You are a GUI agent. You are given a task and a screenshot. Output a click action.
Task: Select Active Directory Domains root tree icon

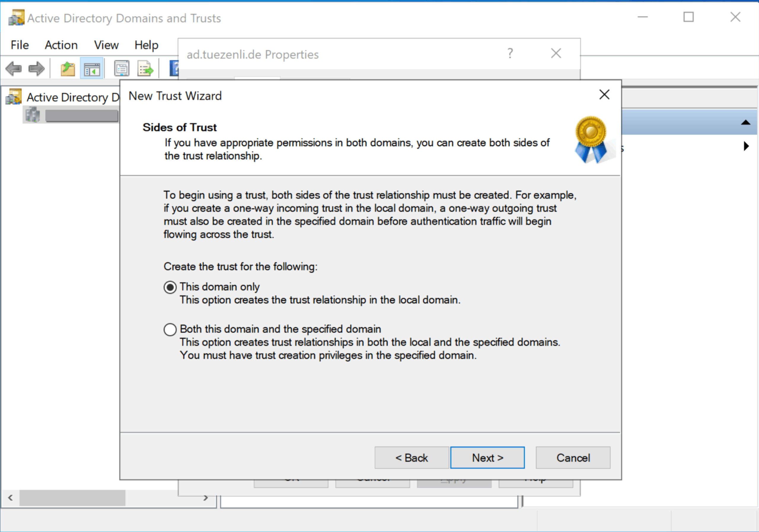click(x=14, y=97)
